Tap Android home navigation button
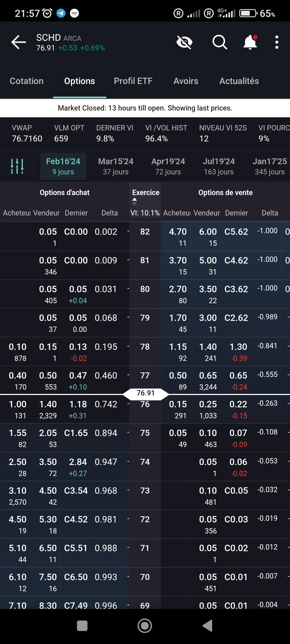 pyautogui.click(x=145, y=626)
